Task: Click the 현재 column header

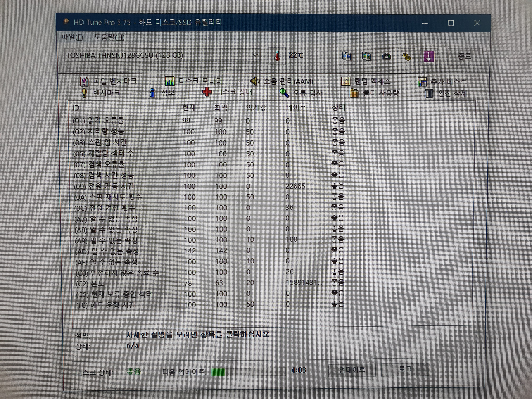Action: point(189,108)
